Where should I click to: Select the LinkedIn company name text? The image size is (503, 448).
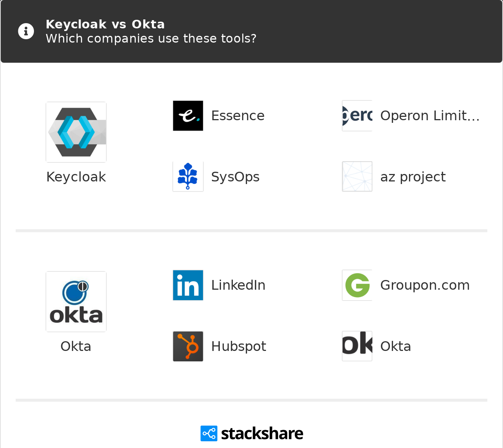(238, 285)
